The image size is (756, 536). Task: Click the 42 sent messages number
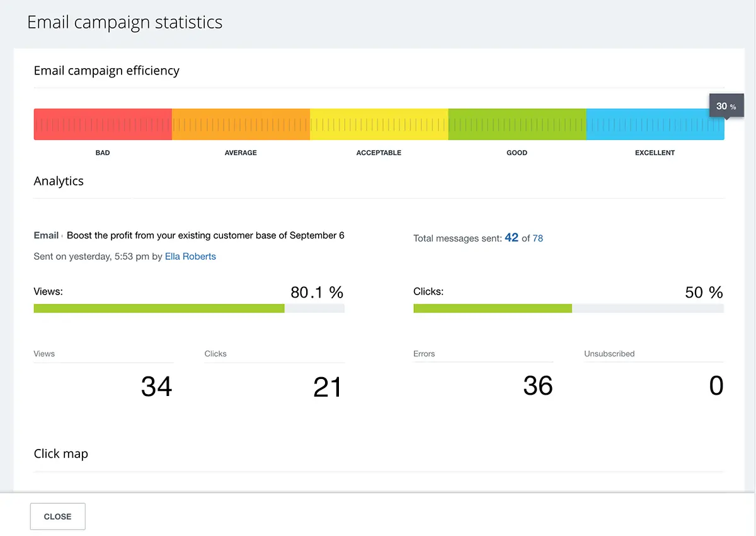(x=512, y=238)
